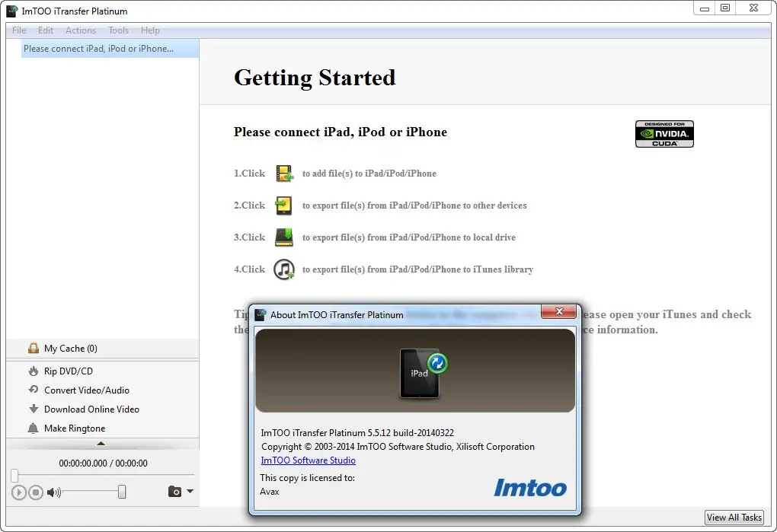
Task: Collapse the player panel with up arrow
Action: tap(101, 444)
